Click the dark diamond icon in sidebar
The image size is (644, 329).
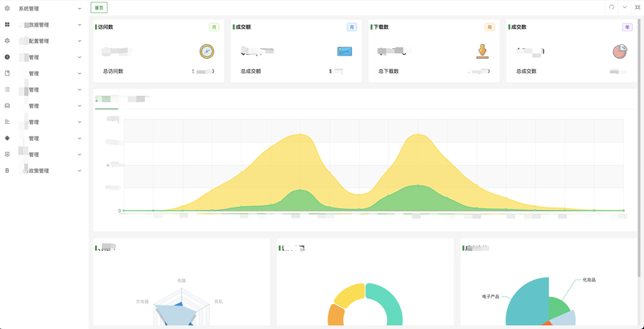7,138
